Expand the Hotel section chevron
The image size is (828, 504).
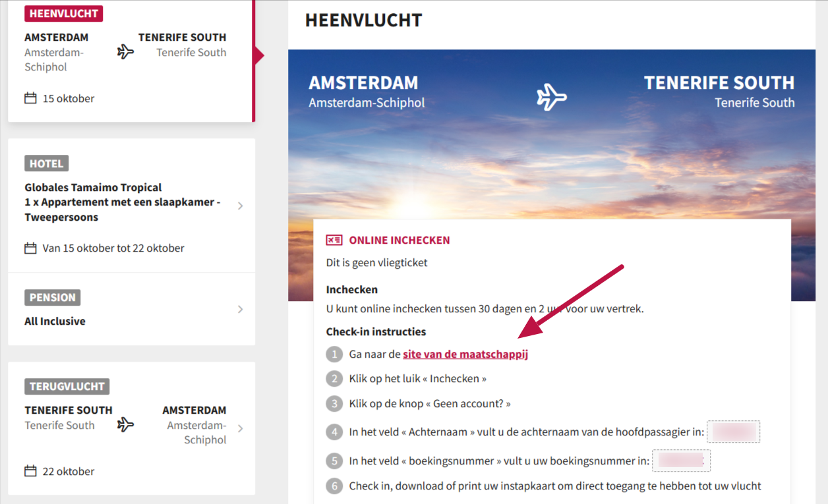click(240, 206)
